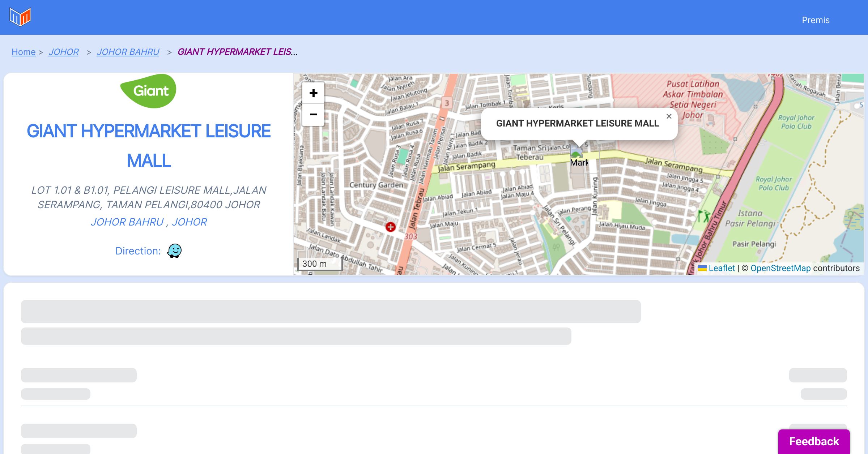Close the map popup
The height and width of the screenshot is (454, 868).
pos(669,116)
